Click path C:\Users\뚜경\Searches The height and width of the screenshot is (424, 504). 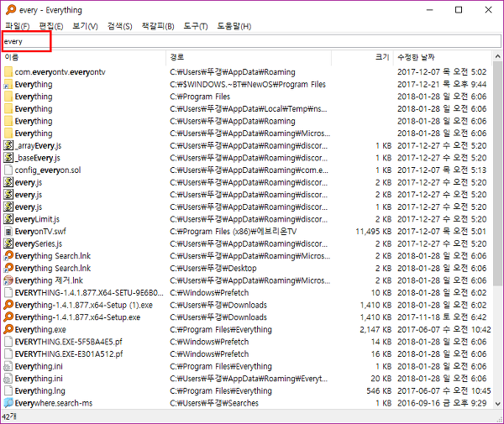214,403
